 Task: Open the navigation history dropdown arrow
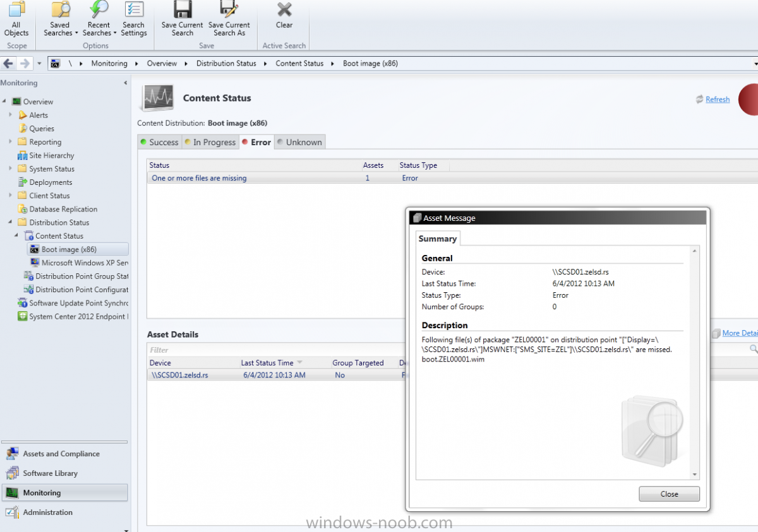39,64
